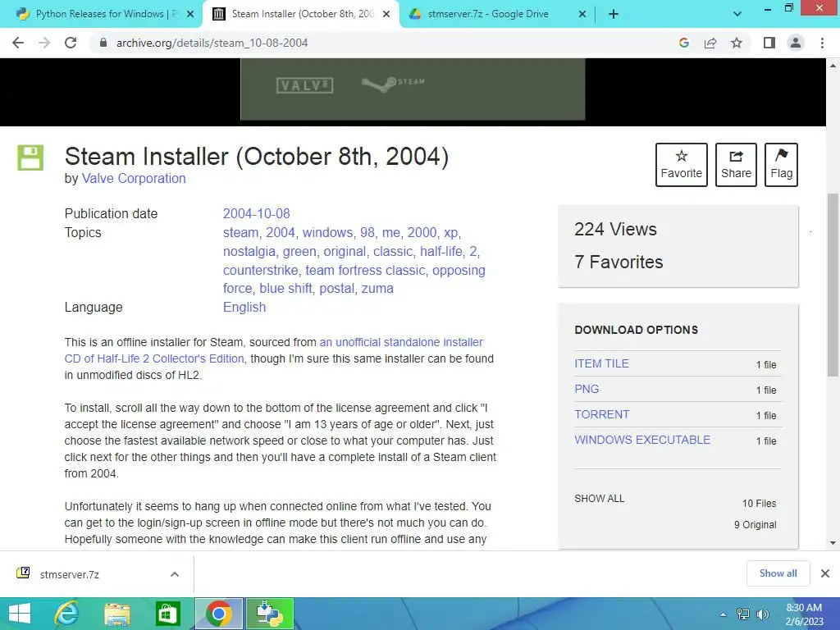This screenshot has height=630, width=840.
Task: Click the '7 Favorites' text
Action: 619,262
